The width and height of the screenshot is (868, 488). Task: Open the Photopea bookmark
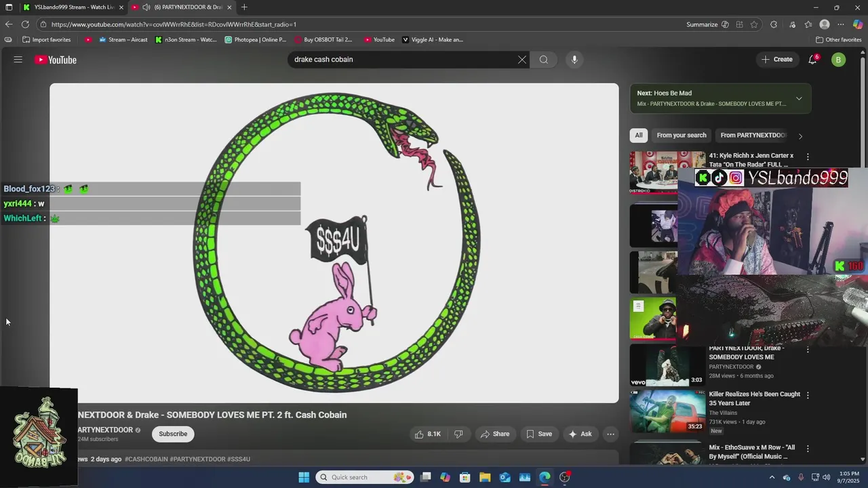256,40
